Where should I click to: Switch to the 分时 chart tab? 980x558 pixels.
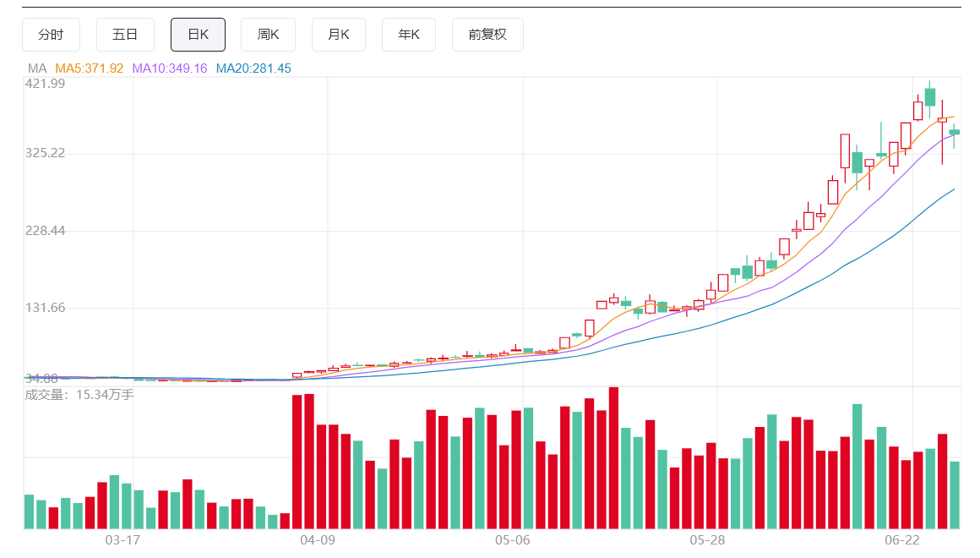[x=51, y=35]
